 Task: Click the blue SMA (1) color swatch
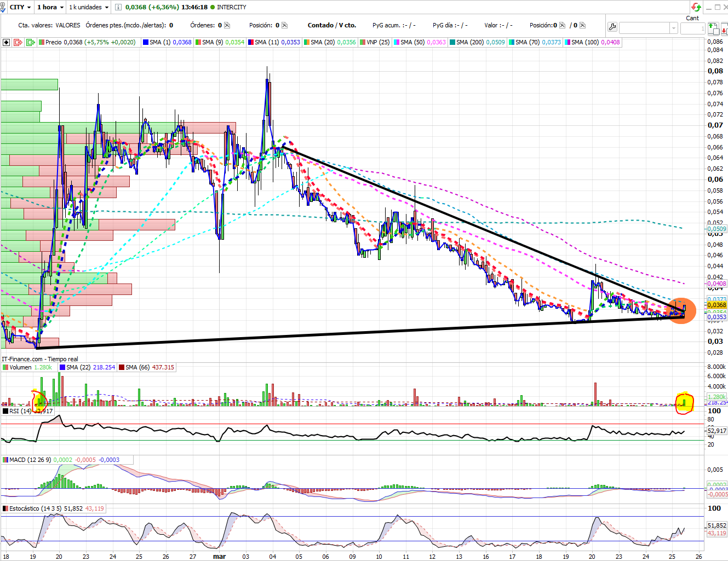146,42
